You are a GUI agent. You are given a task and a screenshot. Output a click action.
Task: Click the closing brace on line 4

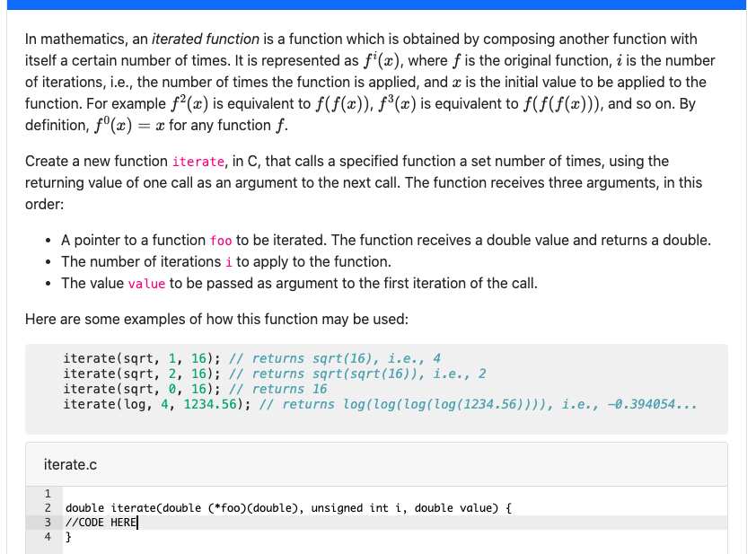(68, 537)
